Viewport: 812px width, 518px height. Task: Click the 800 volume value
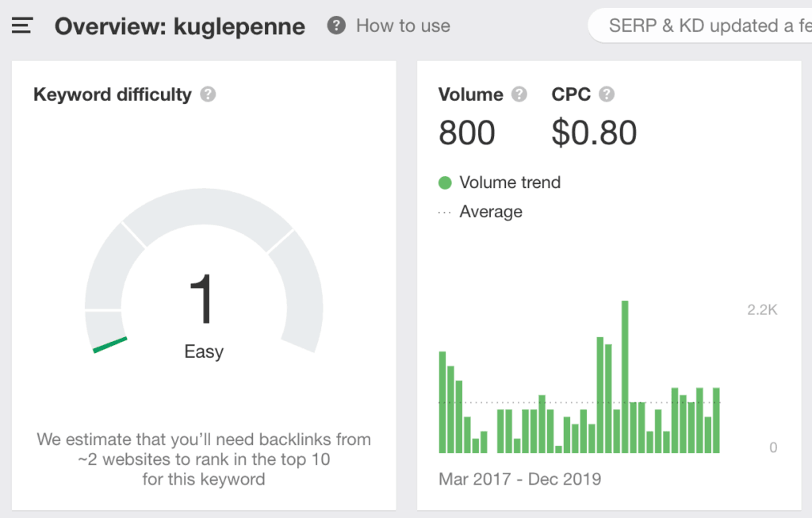[x=467, y=132]
